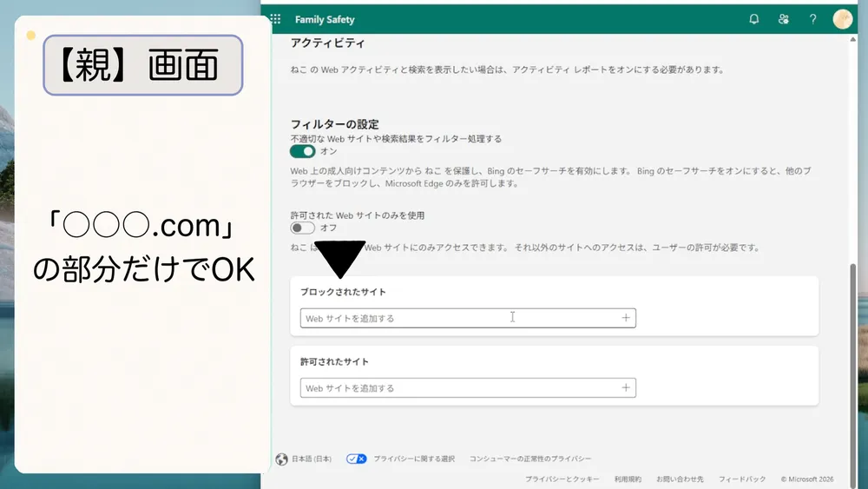Click the © Microsoft 2026 text

click(807, 479)
